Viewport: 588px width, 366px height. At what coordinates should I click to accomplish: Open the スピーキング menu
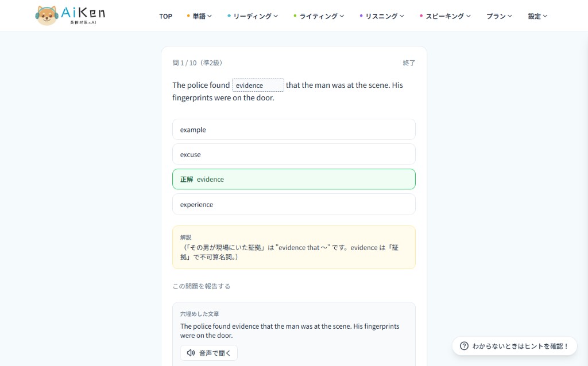(445, 16)
